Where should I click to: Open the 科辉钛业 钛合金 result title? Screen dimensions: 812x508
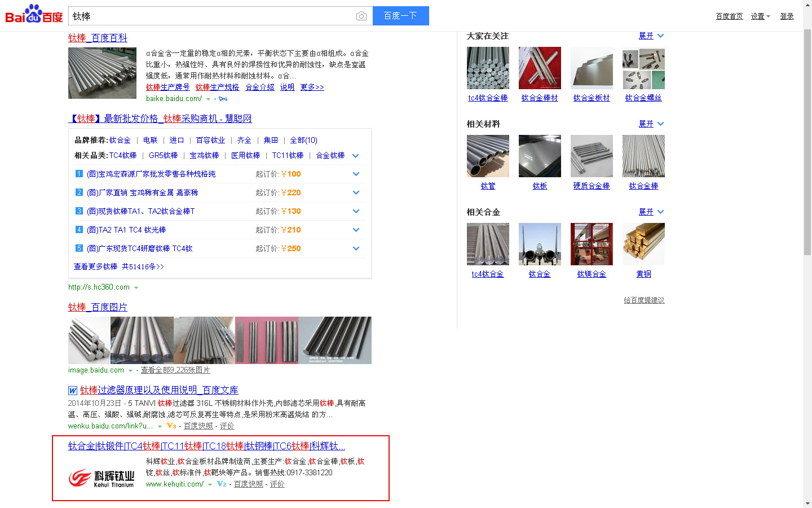206,446
